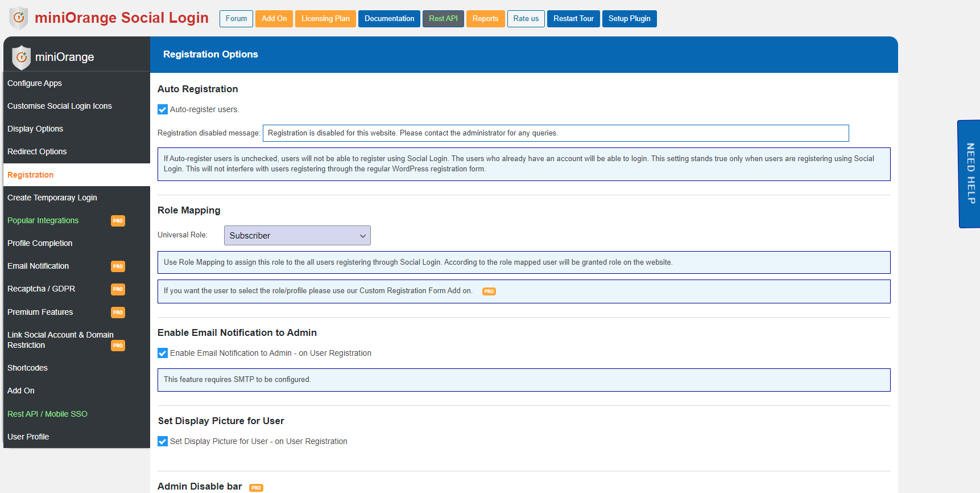Open the Universal Role dropdown
The image size is (980, 493).
[297, 236]
